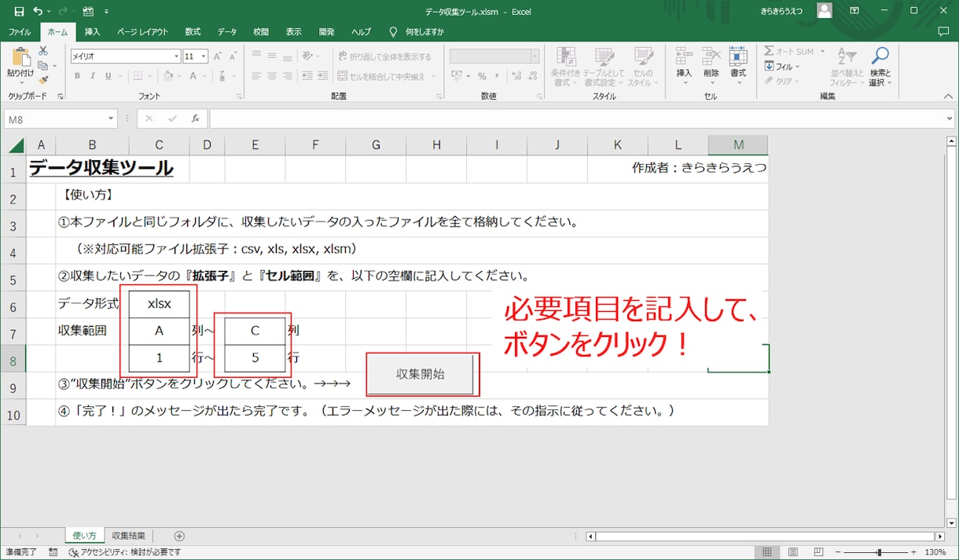Toggle Align Left in alignment group

[255, 76]
